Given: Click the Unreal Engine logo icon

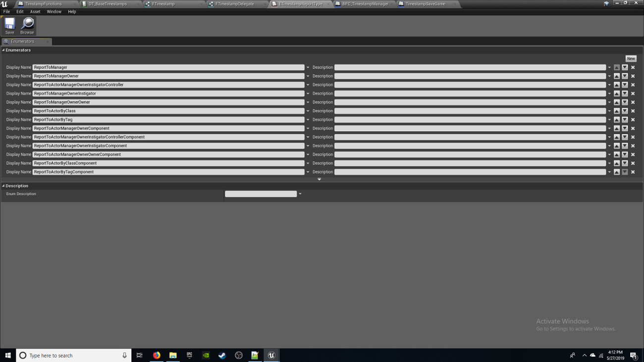Looking at the screenshot, I should tap(5, 3).
